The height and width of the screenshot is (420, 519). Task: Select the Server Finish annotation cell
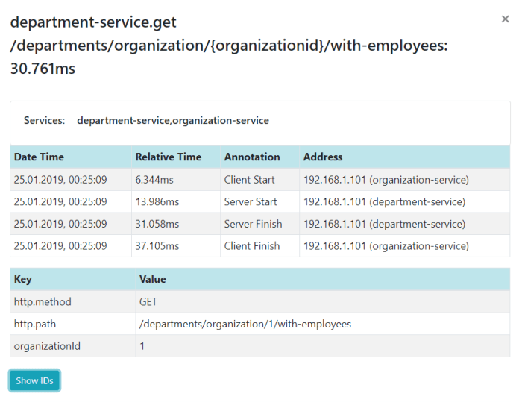(253, 224)
